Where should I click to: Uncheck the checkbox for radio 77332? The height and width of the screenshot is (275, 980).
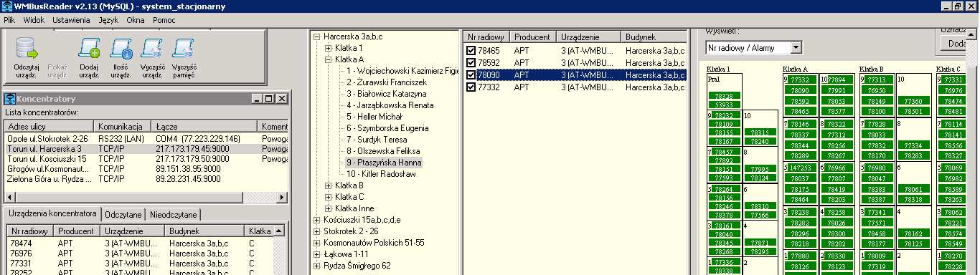[471, 87]
